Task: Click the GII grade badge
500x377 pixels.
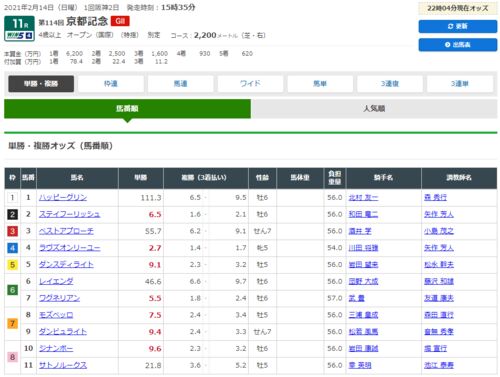Action: coord(120,21)
